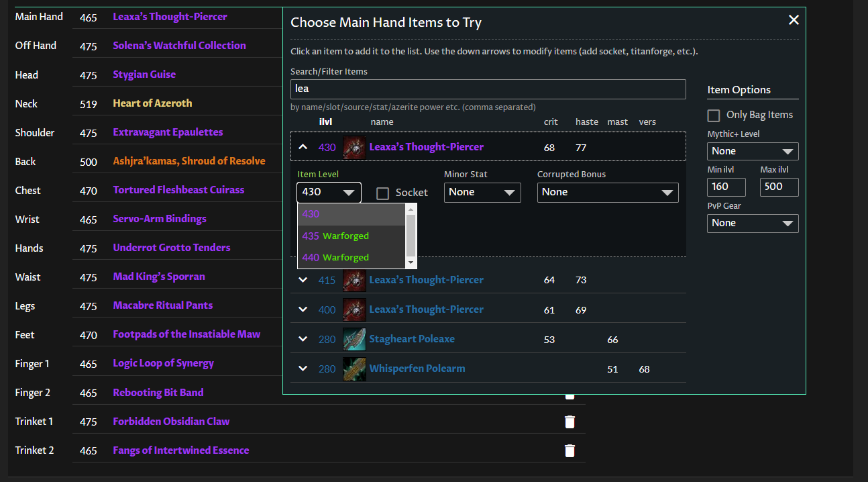Screen dimensions: 868x482
Task: Click the Min ilvl field showing 160
Action: point(726,187)
